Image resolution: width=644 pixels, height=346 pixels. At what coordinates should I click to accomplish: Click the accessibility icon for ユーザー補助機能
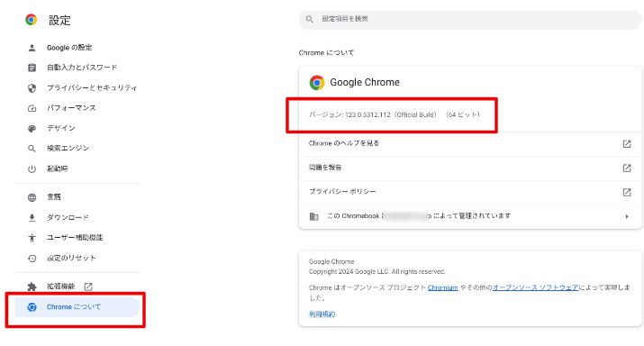pyautogui.click(x=32, y=238)
